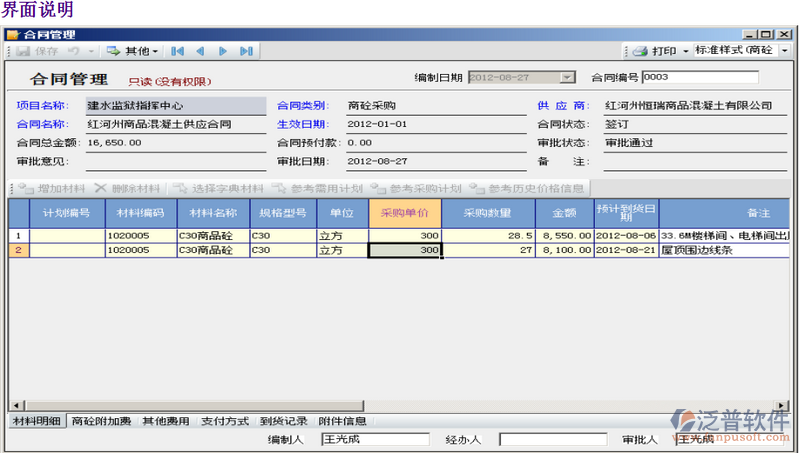Click the first record navigation icon
Viewport: 800px width, 453px height.
pyautogui.click(x=177, y=51)
